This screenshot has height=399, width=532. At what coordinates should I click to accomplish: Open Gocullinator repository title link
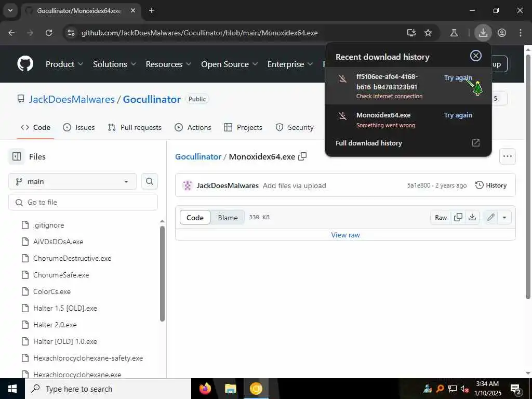[152, 99]
